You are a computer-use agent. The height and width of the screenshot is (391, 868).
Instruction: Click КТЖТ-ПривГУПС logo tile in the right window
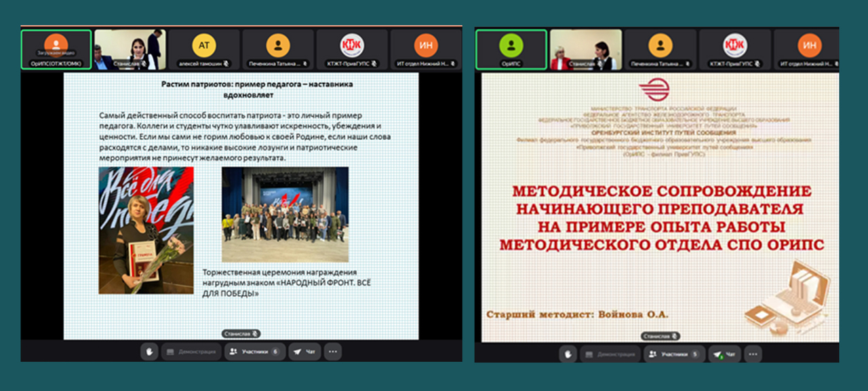coord(734,50)
